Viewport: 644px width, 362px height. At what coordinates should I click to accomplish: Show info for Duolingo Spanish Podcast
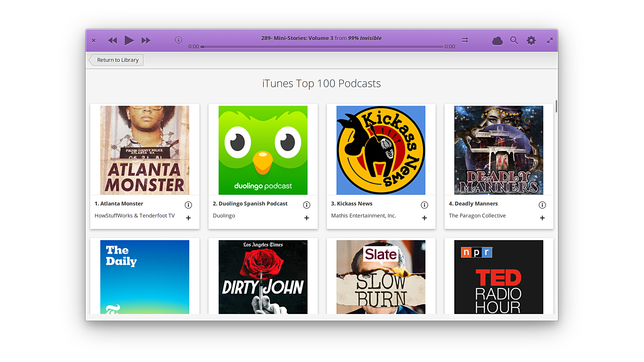tap(307, 205)
